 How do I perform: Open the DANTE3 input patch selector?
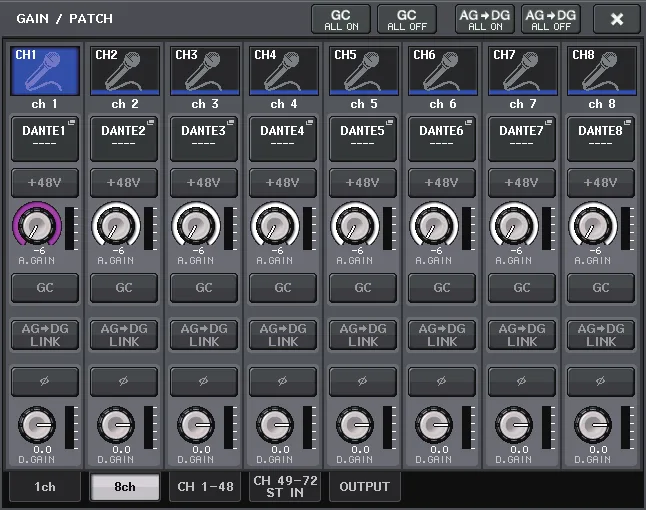click(204, 139)
